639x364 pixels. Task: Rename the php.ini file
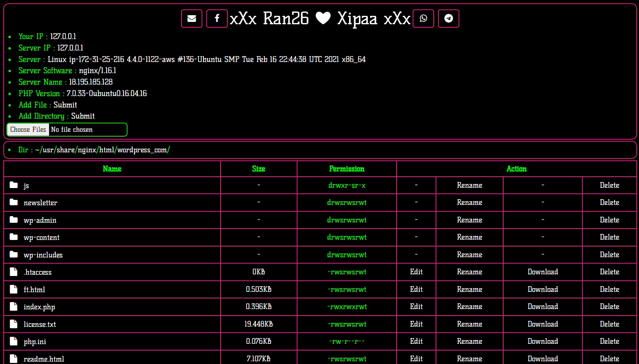pos(470,341)
